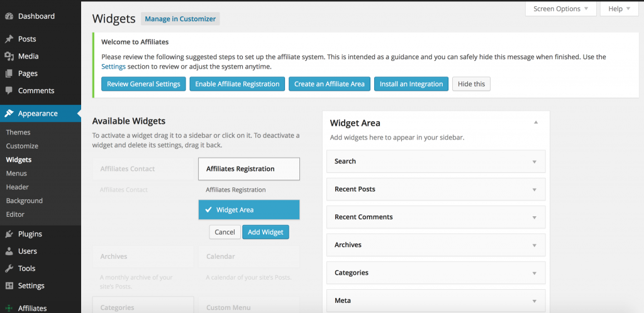644x313 pixels.
Task: Click the Posts pushpin icon
Action: point(9,39)
